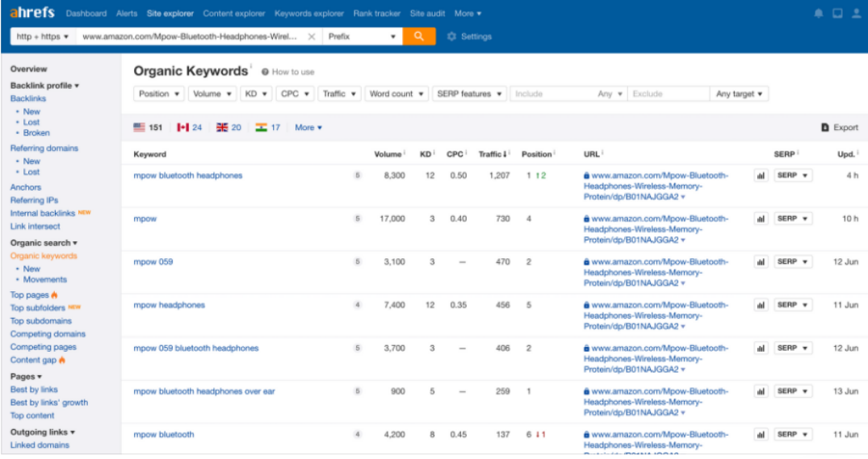868x459 pixels.
Task: Click the How to use help icon
Action: click(x=265, y=72)
